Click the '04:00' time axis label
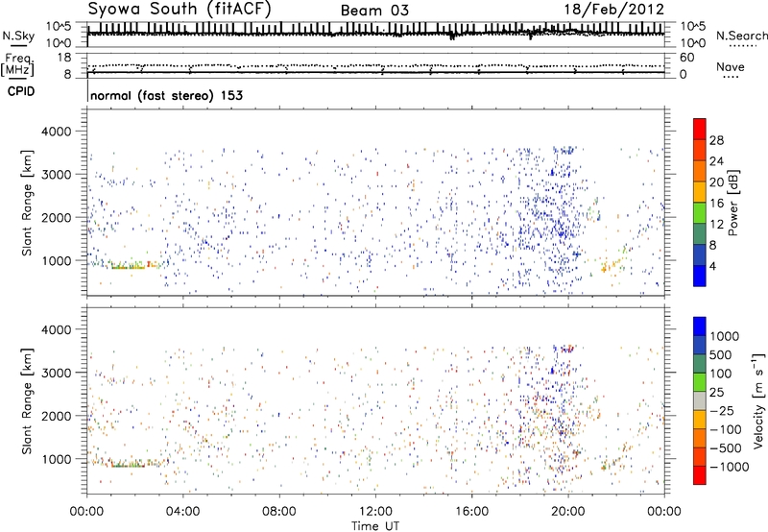Screen dimensions: 768x532 182,512
